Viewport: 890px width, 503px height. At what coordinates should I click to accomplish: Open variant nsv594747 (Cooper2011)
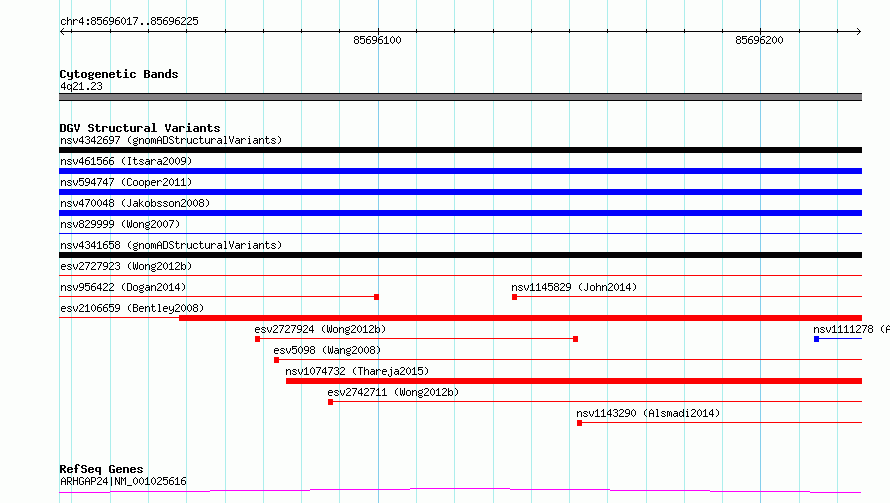click(126, 182)
